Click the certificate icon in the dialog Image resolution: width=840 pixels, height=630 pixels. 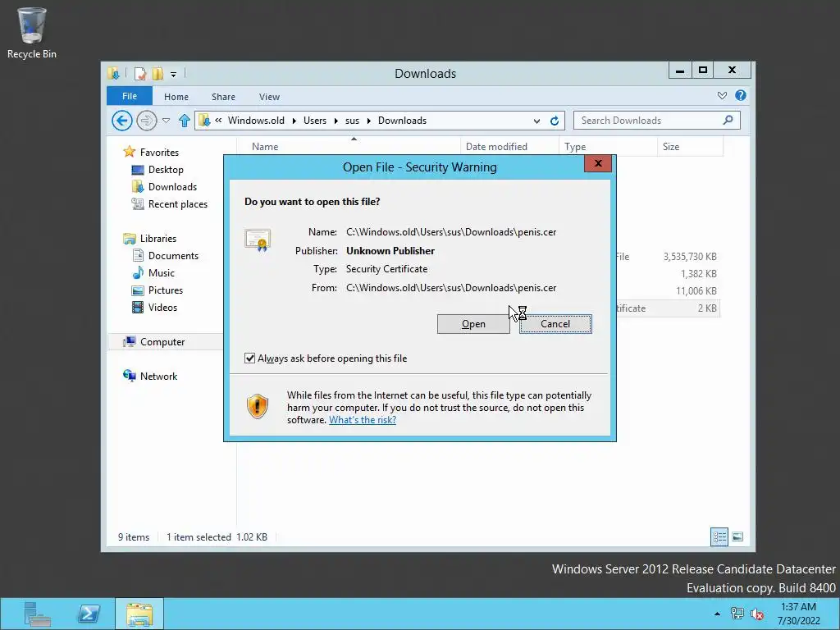258,240
